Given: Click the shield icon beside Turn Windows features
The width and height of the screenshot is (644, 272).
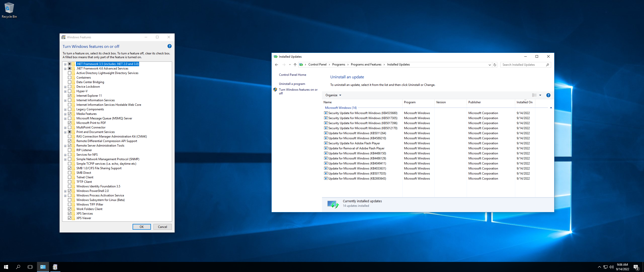Looking at the screenshot, I should pyautogui.click(x=275, y=90).
